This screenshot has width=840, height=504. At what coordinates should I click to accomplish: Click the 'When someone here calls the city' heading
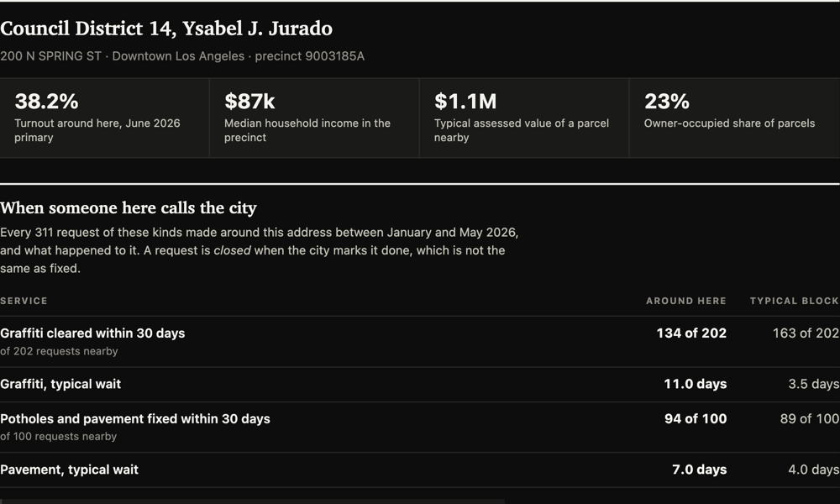click(129, 207)
